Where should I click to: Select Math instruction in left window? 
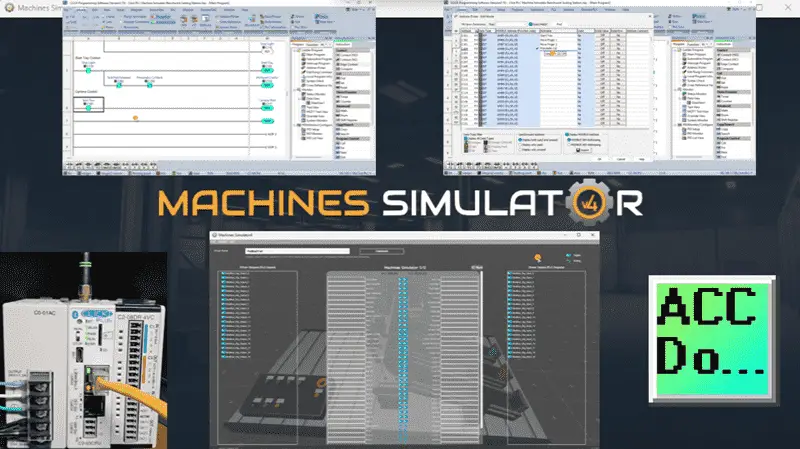click(342, 111)
